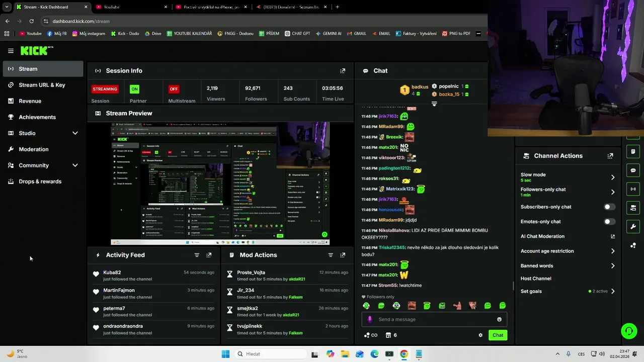Screen dimensions: 644x362
Task: Toggle the session info broadcast icon in right rail
Action: (x=633, y=189)
